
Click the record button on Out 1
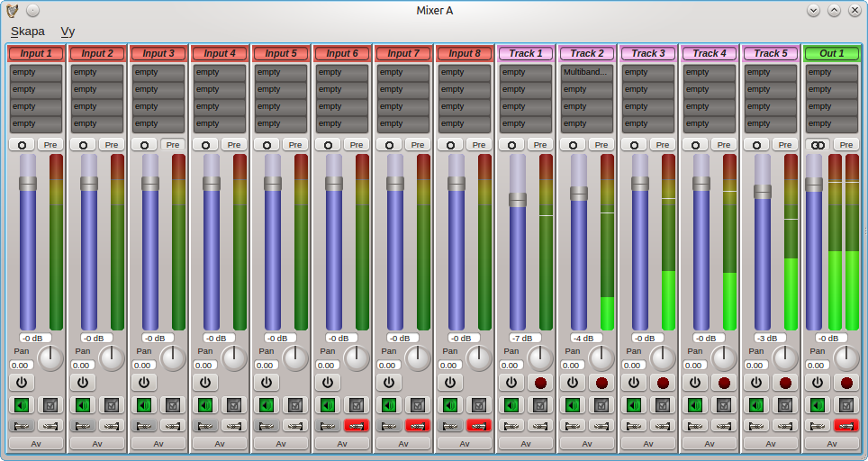click(846, 382)
